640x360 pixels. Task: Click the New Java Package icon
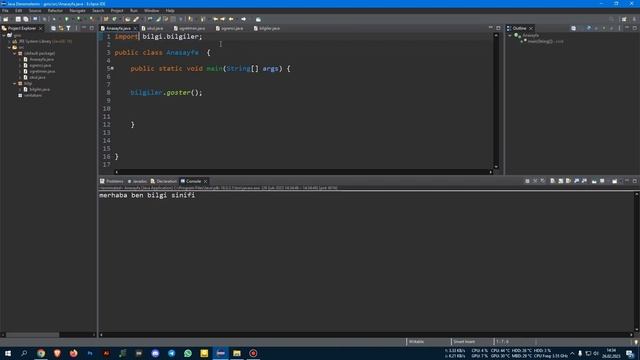(106, 19)
